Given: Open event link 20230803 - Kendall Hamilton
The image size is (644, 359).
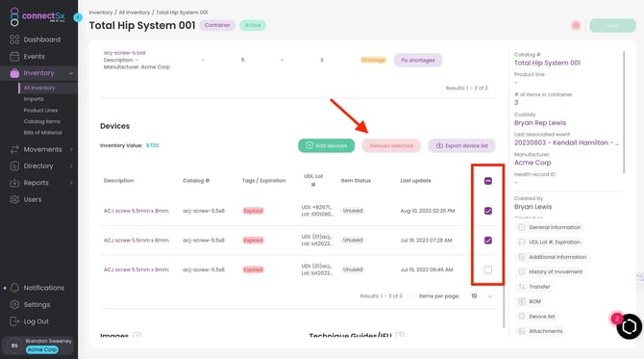Looking at the screenshot, I should click(566, 142).
